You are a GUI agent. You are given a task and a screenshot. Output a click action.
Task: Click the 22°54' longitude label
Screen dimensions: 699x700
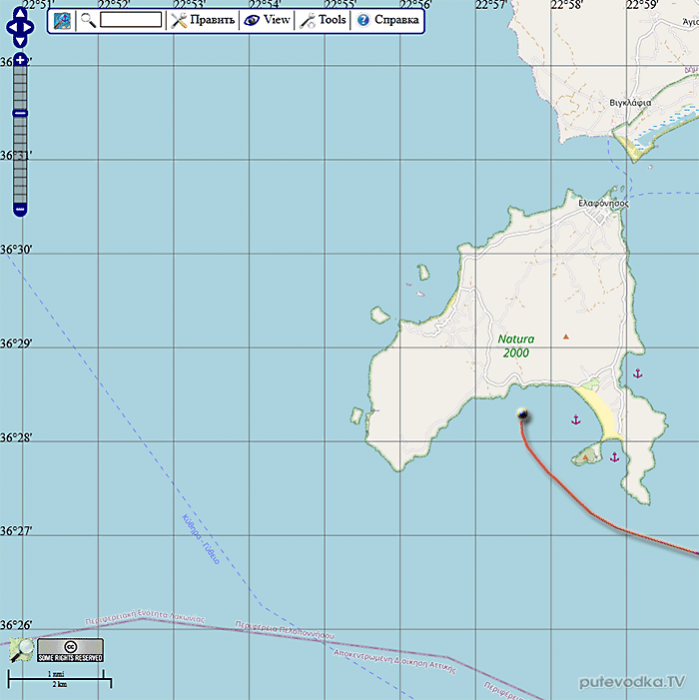click(x=265, y=5)
